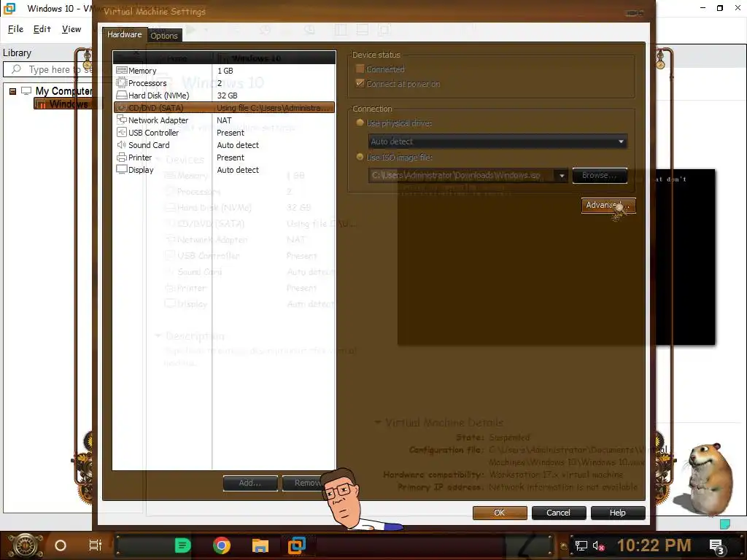Image resolution: width=747 pixels, height=560 pixels.
Task: Toggle Connect at power on checkbox
Action: click(360, 83)
